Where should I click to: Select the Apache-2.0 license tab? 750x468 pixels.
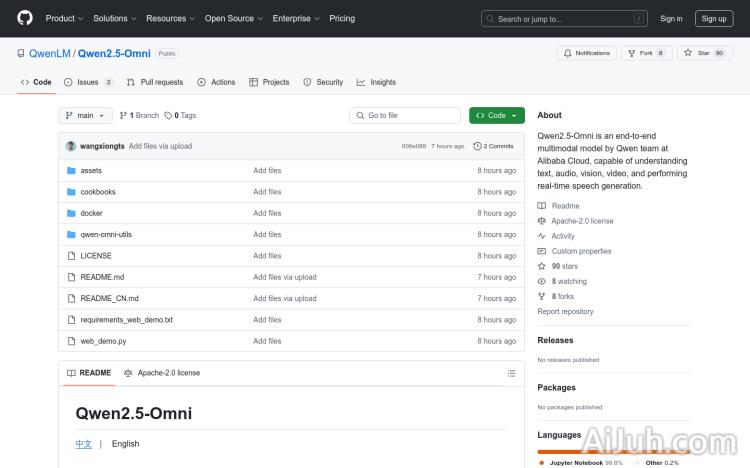[x=162, y=373]
